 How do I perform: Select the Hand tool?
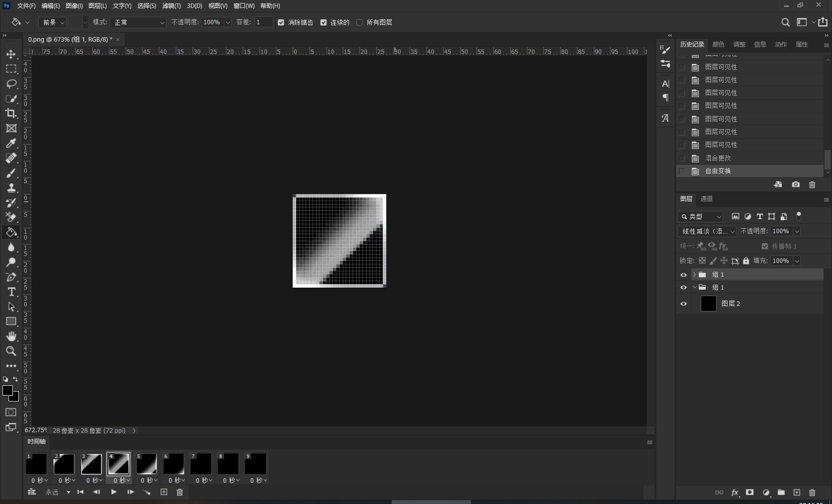click(x=11, y=336)
